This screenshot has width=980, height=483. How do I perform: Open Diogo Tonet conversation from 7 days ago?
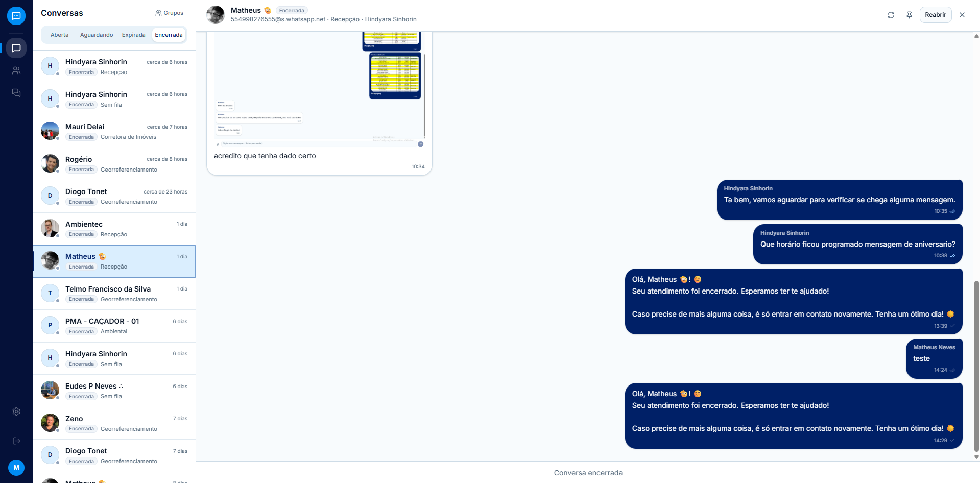coord(114,455)
